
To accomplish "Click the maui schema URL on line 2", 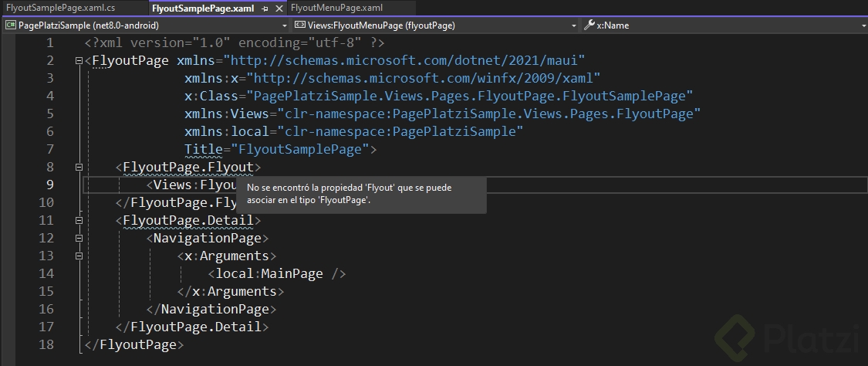I will pyautogui.click(x=404, y=61).
